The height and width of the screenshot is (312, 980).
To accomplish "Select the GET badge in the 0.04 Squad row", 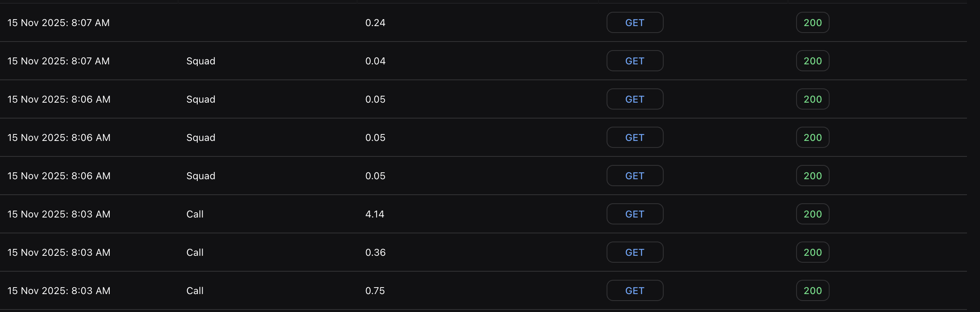I will [635, 61].
